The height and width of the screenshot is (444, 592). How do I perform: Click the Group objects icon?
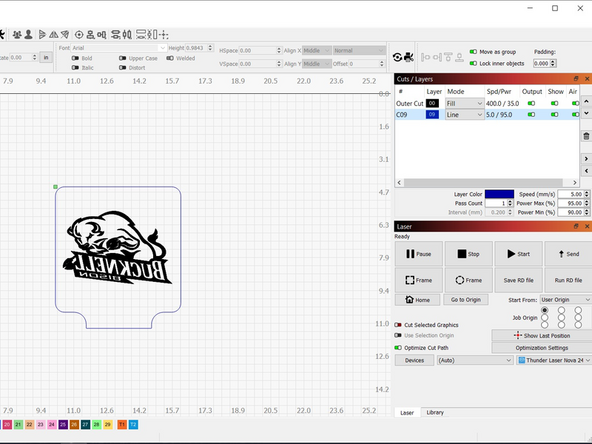tap(17, 35)
